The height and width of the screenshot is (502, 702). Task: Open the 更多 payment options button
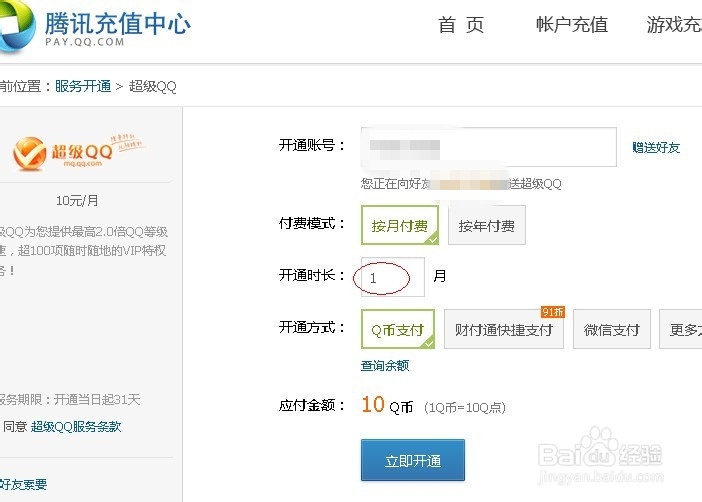pos(681,329)
